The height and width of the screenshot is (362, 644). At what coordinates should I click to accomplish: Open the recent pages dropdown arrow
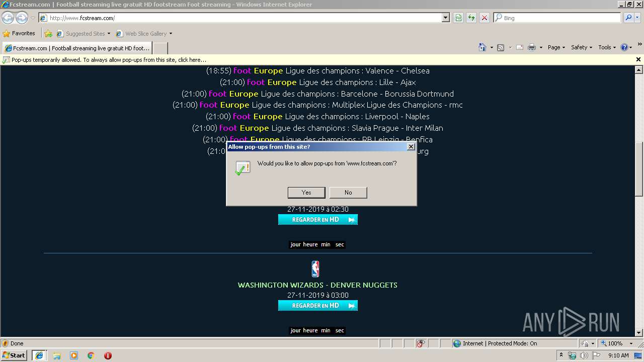(33, 18)
